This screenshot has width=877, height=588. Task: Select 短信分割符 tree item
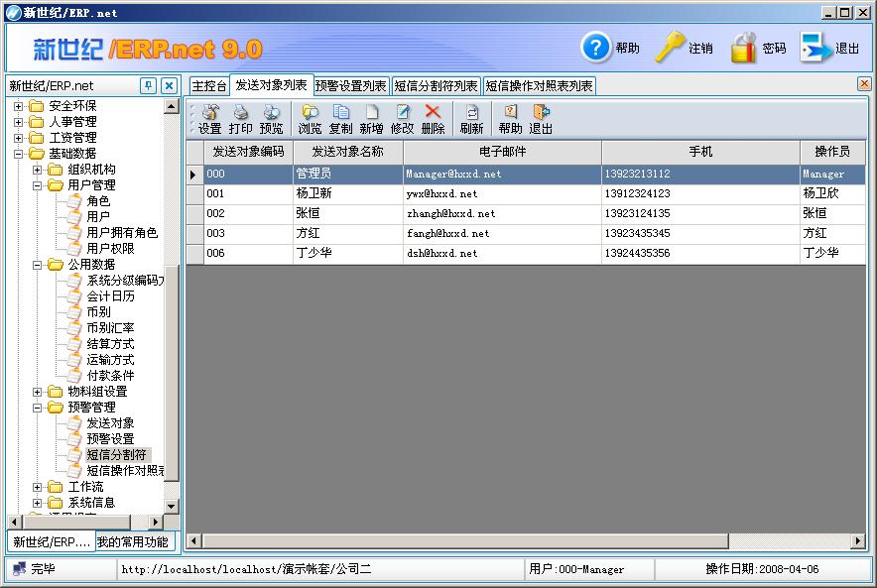(x=116, y=455)
